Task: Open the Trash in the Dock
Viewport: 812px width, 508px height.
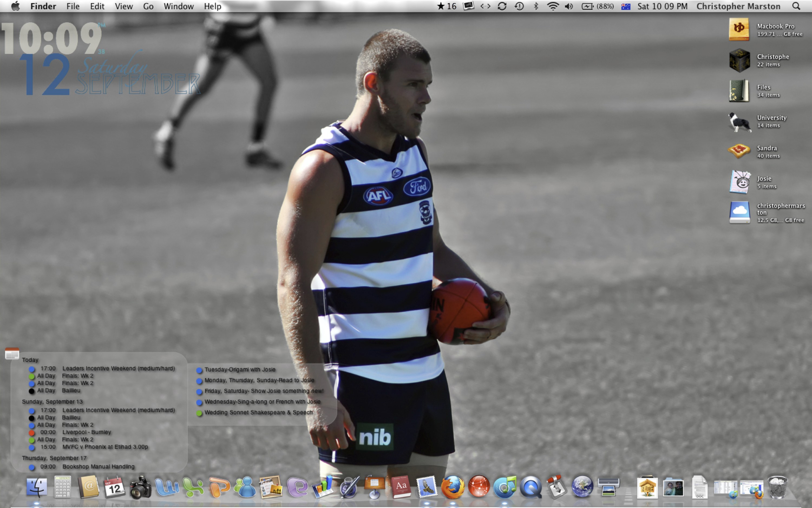Action: 777,487
